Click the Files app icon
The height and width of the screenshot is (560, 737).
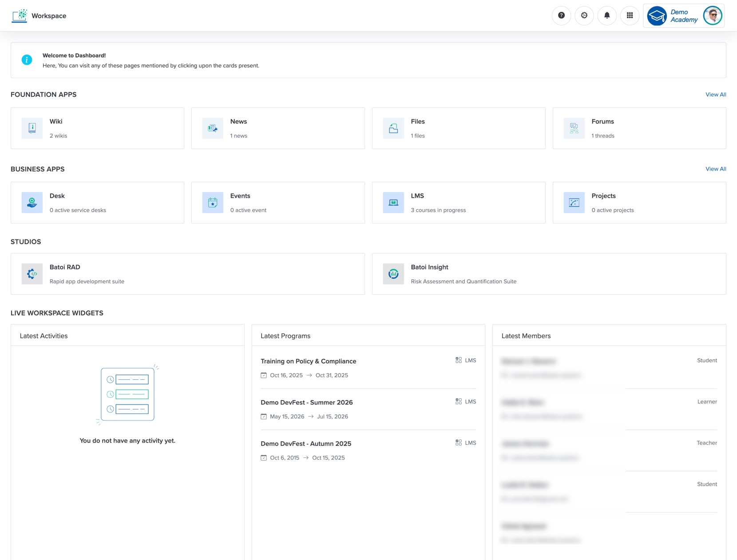[x=392, y=128]
